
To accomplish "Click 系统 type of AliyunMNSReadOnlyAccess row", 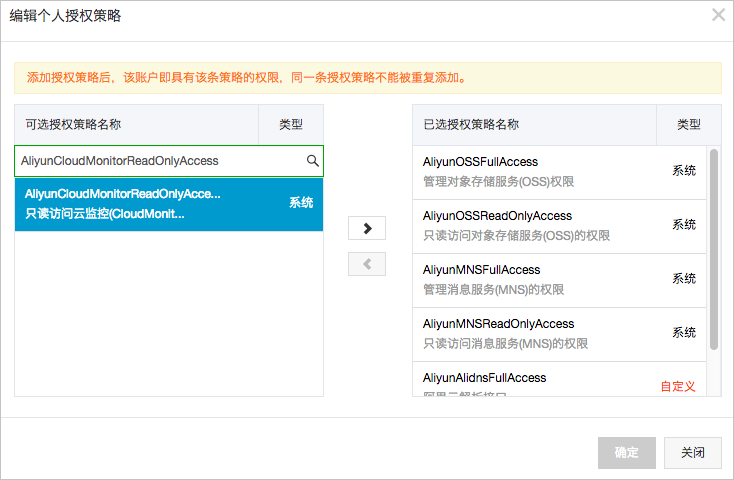I will click(684, 332).
